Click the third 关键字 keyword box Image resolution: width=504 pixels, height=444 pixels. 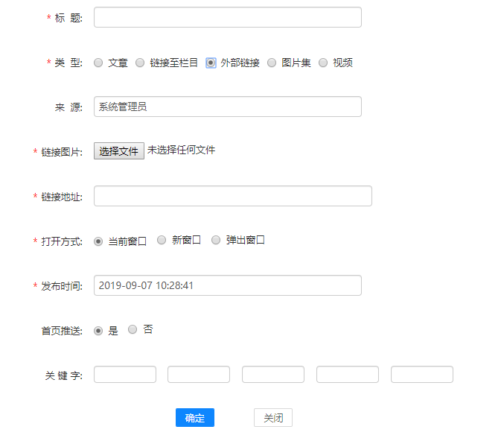[273, 375]
